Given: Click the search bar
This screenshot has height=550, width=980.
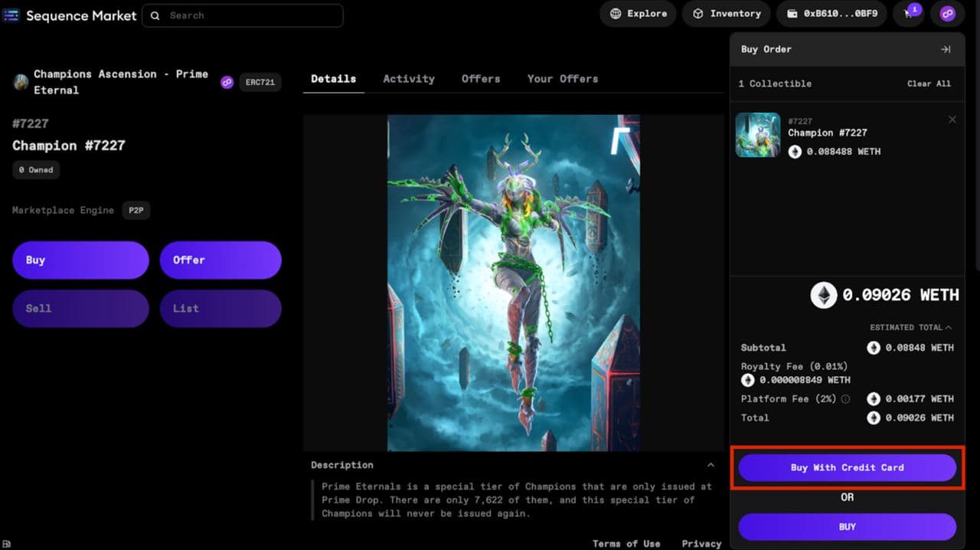Looking at the screenshot, I should click(x=242, y=15).
